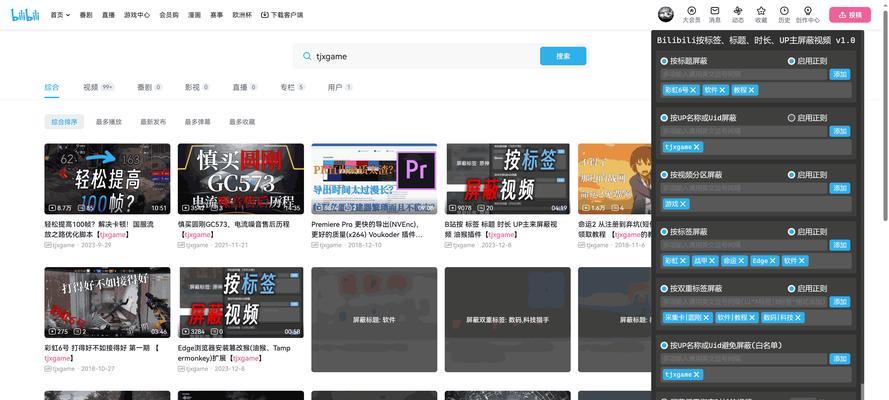The height and width of the screenshot is (400, 889).
Task: Select the 按UP名称或Uid屏蔽 radio button
Action: [664, 118]
